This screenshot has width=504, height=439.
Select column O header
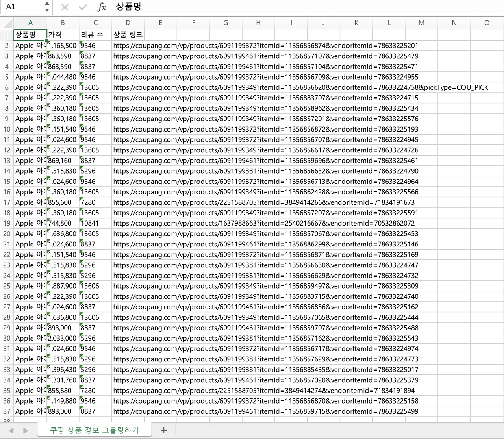coord(487,23)
